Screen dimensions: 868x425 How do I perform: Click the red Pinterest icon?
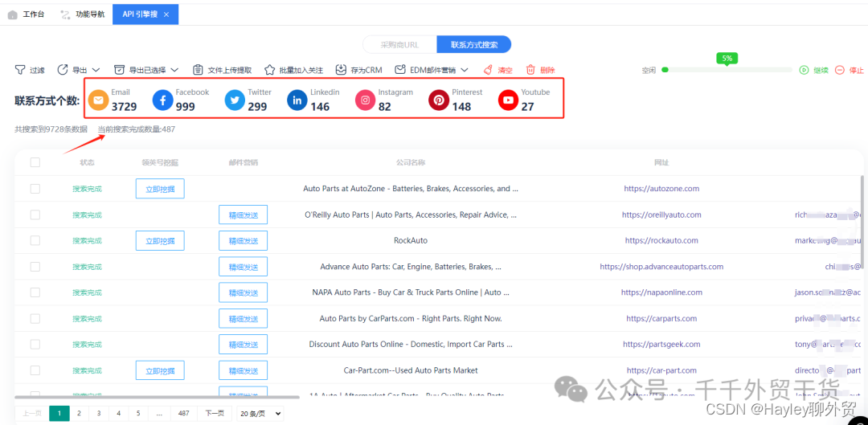pyautogui.click(x=439, y=100)
